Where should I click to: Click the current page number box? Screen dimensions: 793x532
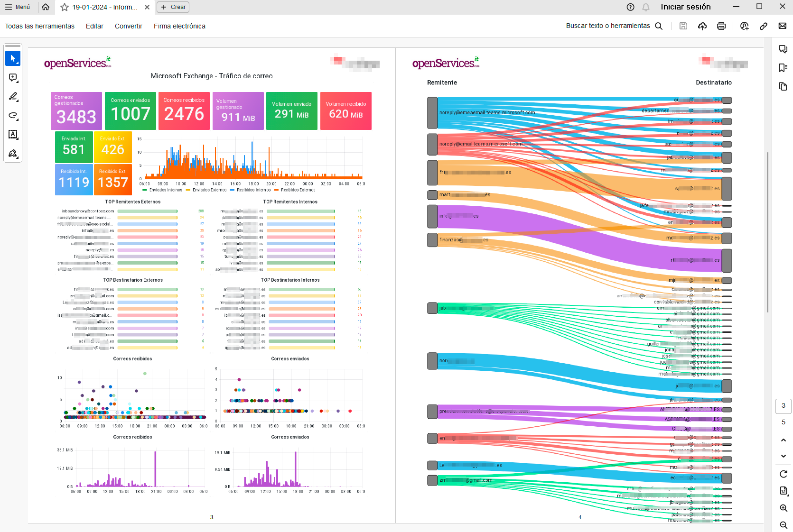[x=783, y=406]
